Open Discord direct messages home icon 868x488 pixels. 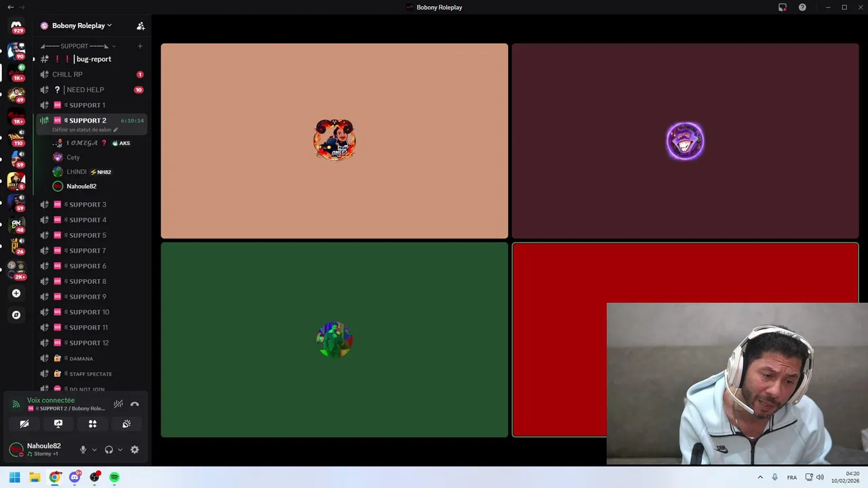pyautogui.click(x=16, y=26)
